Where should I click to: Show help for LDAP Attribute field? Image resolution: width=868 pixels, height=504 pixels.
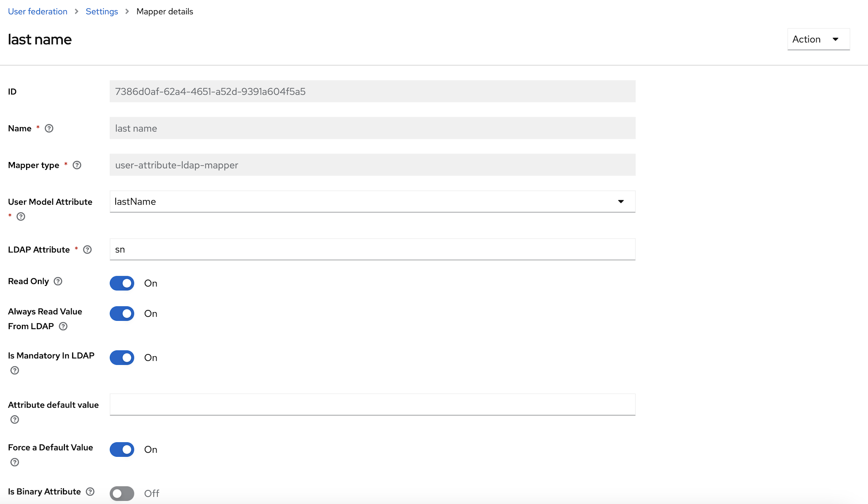pyautogui.click(x=87, y=250)
